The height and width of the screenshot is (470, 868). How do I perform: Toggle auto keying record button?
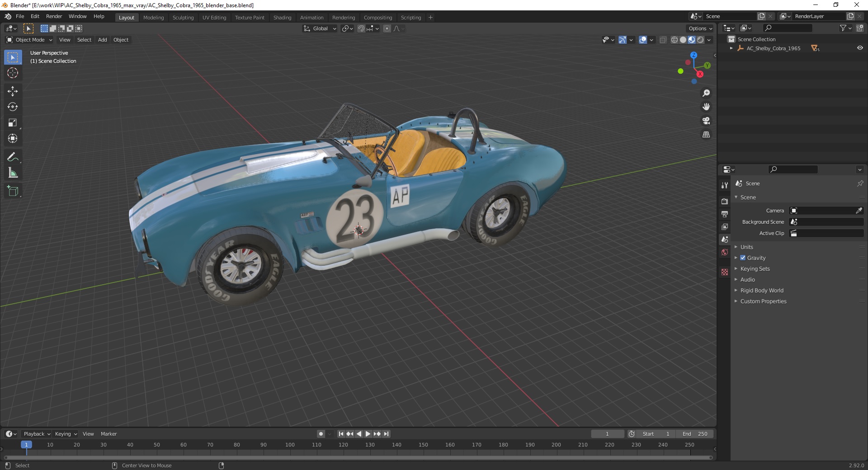[321, 434]
